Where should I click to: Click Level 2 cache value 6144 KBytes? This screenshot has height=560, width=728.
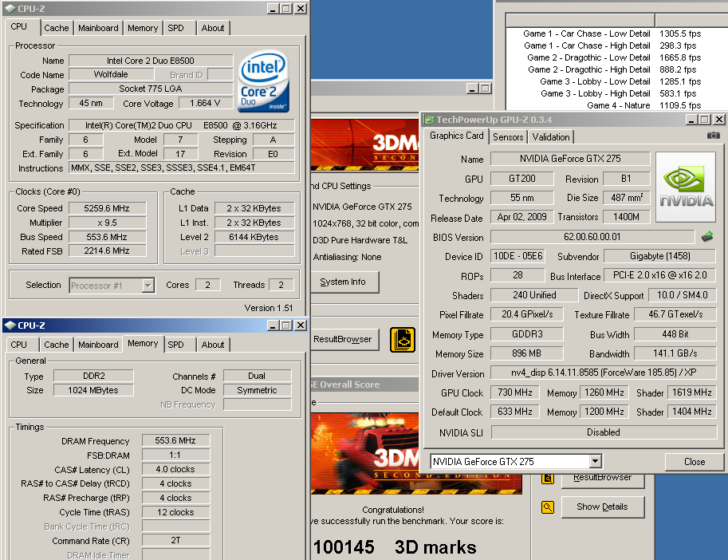point(254,237)
